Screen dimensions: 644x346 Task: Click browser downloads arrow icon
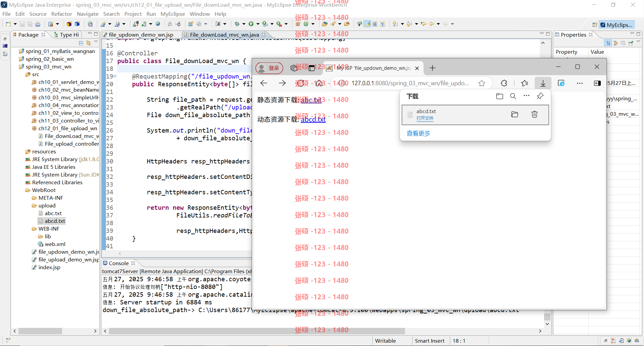(543, 83)
